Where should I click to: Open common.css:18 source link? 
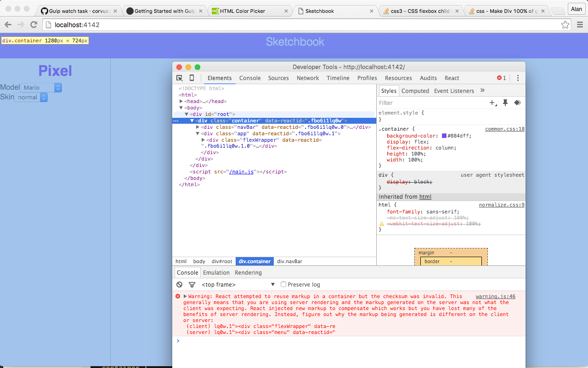click(505, 129)
